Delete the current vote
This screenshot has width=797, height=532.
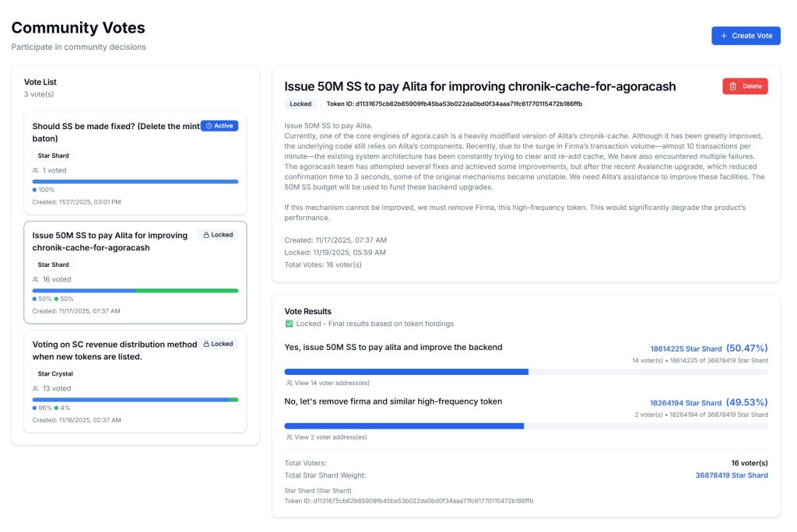745,86
